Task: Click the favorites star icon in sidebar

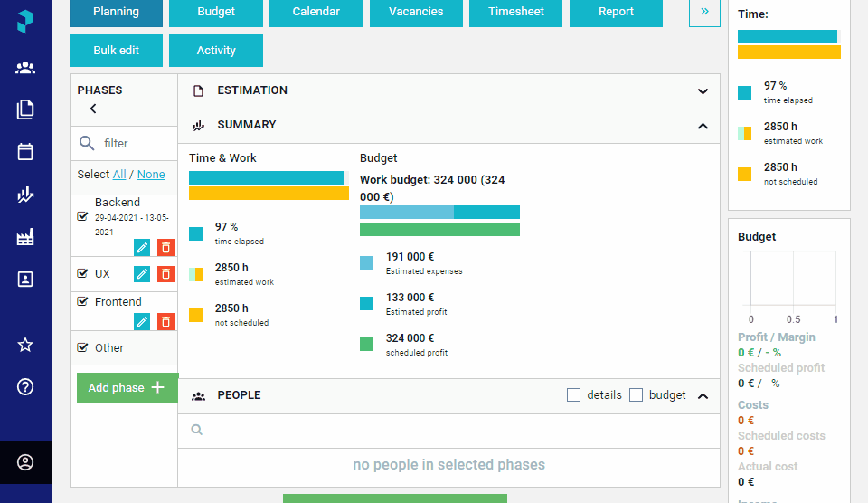Action: pyautogui.click(x=25, y=345)
